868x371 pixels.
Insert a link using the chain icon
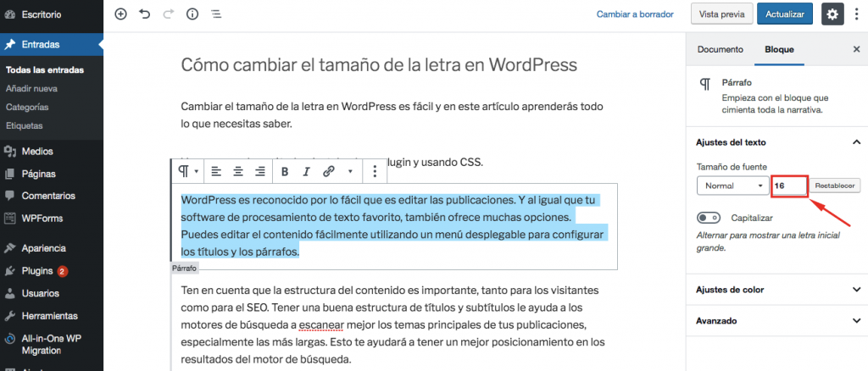pyautogui.click(x=328, y=171)
